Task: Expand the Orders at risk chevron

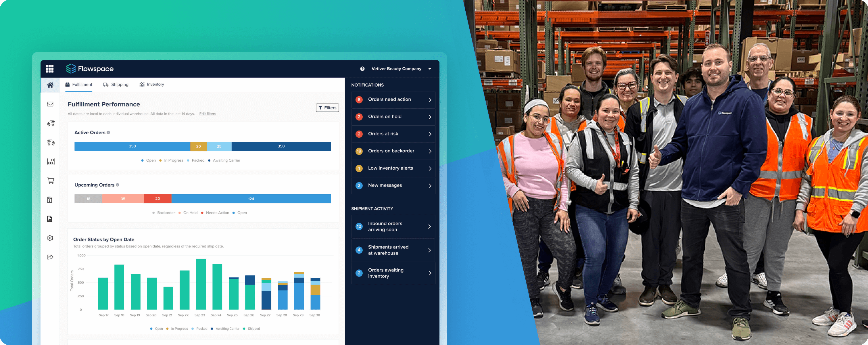Action: click(x=430, y=134)
